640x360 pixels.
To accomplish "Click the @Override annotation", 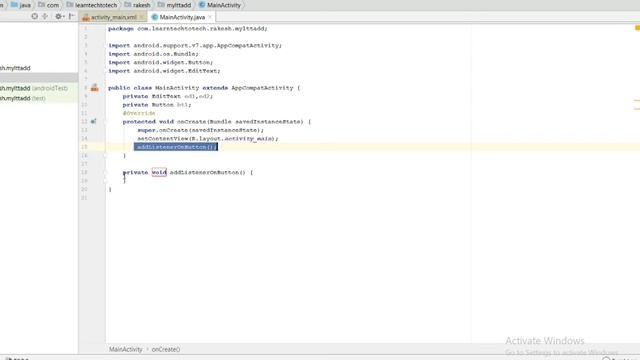I will [139, 113].
